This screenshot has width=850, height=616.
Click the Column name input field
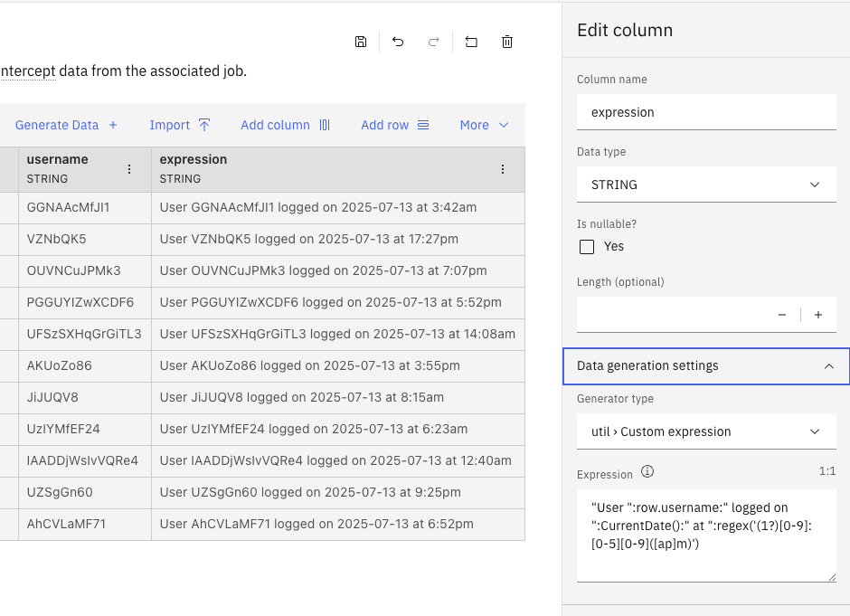tap(706, 112)
